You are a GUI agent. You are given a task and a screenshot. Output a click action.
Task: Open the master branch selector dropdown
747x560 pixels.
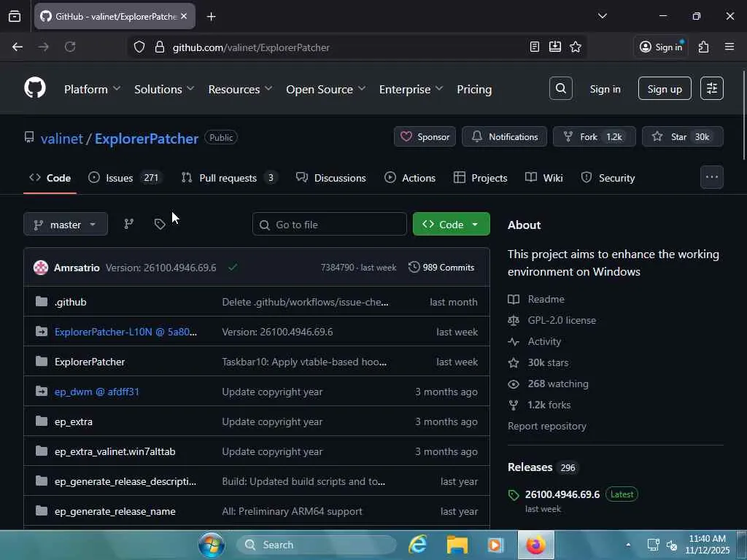pyautogui.click(x=66, y=225)
